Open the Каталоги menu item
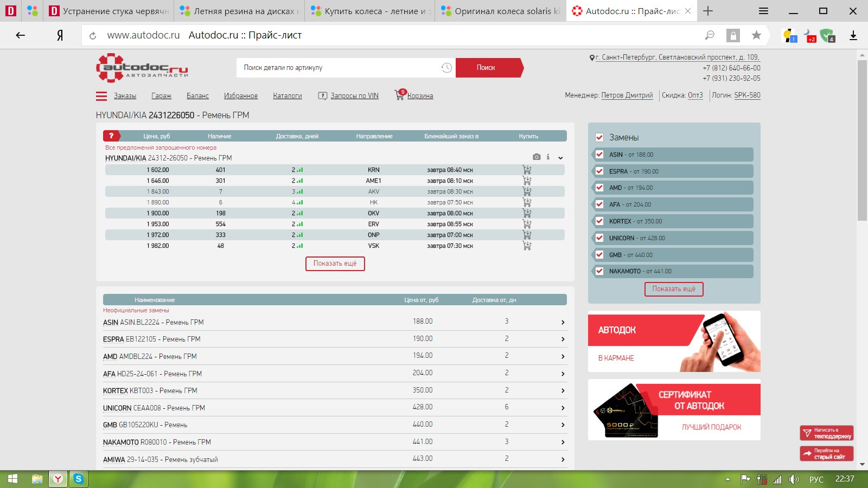The height and width of the screenshot is (488, 868). tap(288, 96)
